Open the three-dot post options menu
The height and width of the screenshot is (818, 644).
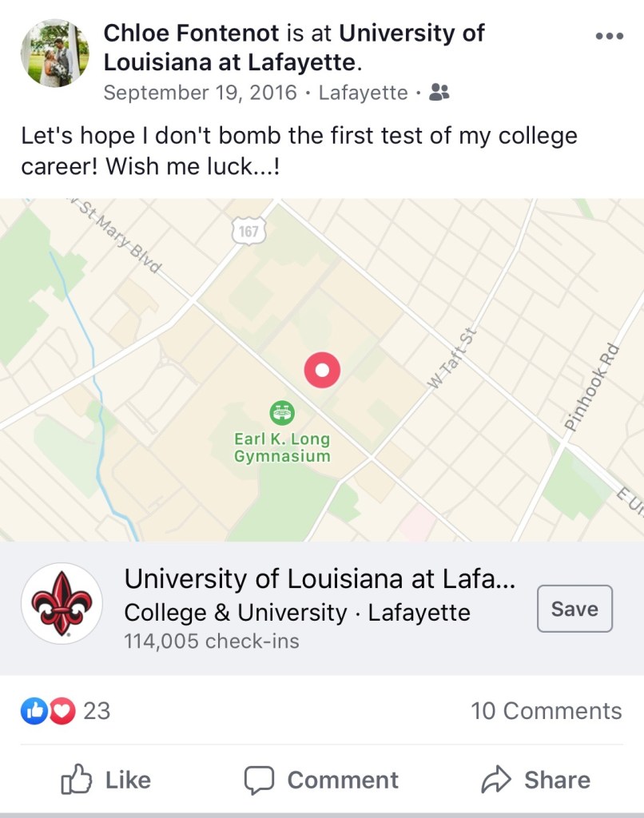click(x=609, y=36)
